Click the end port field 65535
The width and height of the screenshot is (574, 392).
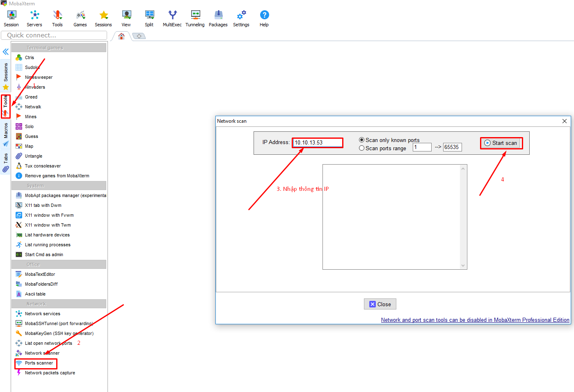tap(452, 147)
